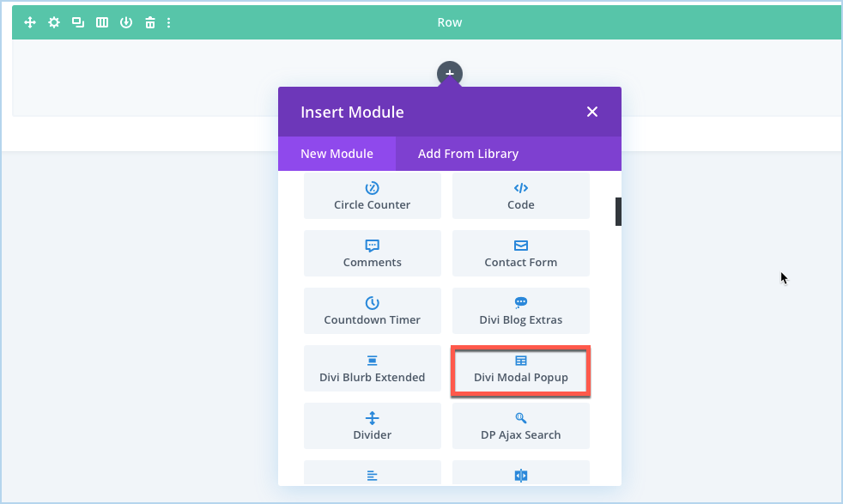Delete the row with trash icon
This screenshot has width=843, height=504.
coord(150,22)
